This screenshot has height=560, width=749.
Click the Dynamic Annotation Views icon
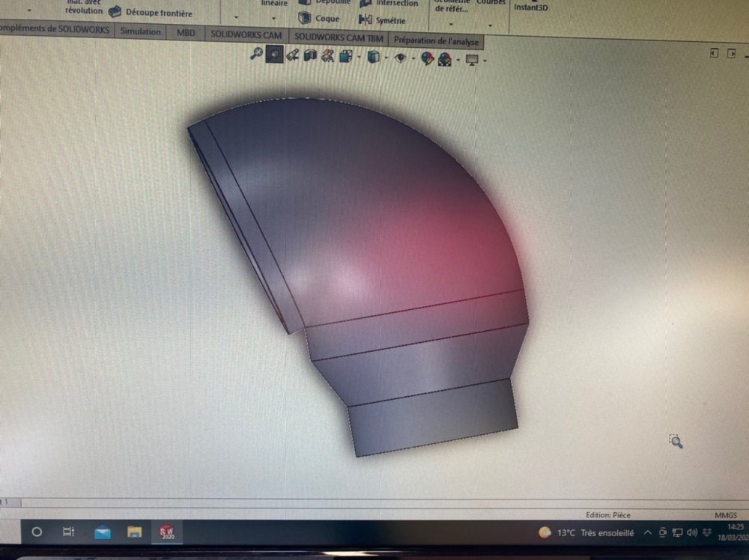click(x=327, y=56)
